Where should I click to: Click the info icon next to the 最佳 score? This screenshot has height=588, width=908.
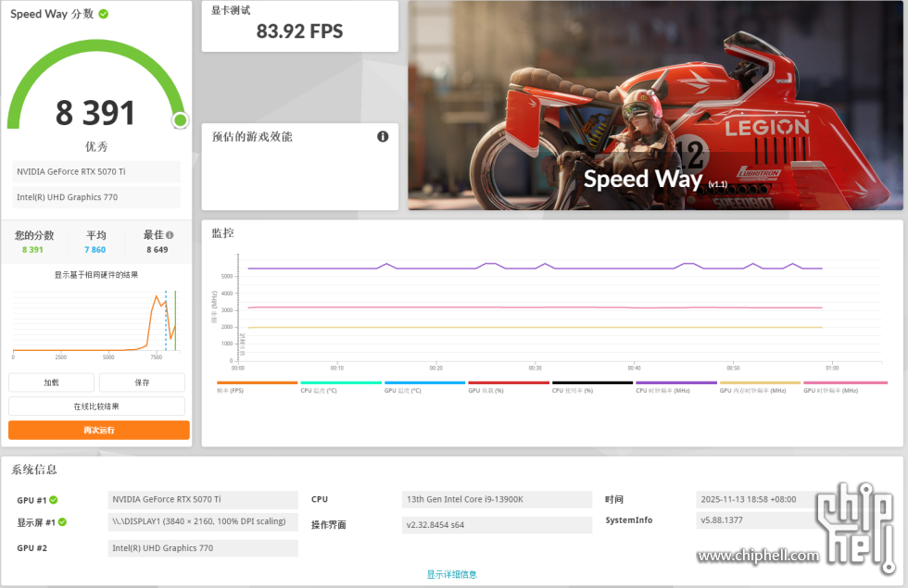[x=170, y=234]
